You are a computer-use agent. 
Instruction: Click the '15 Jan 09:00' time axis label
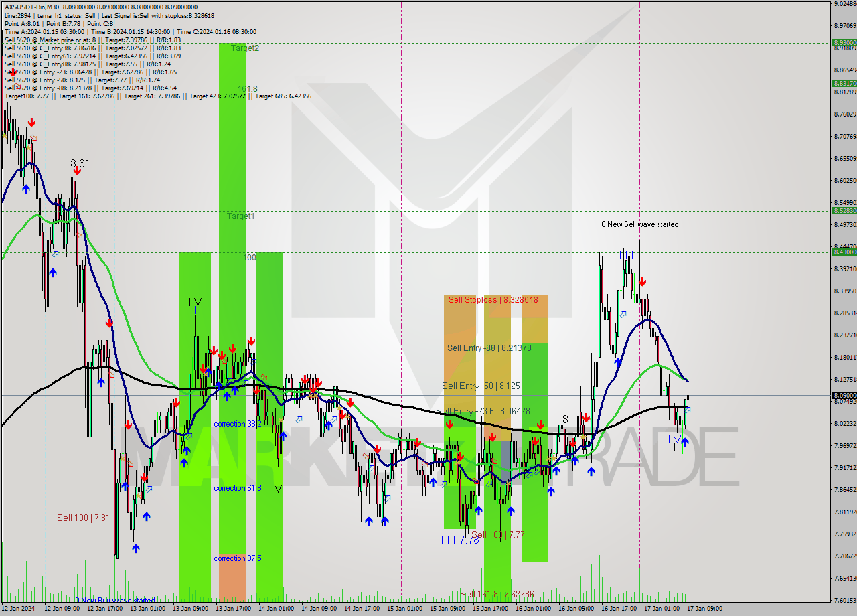coord(448,609)
